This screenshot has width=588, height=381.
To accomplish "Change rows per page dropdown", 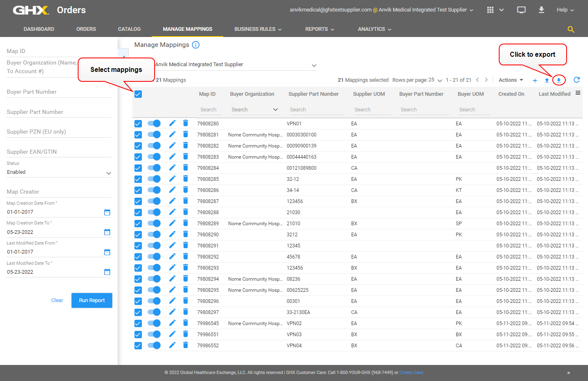I will 435,80.
